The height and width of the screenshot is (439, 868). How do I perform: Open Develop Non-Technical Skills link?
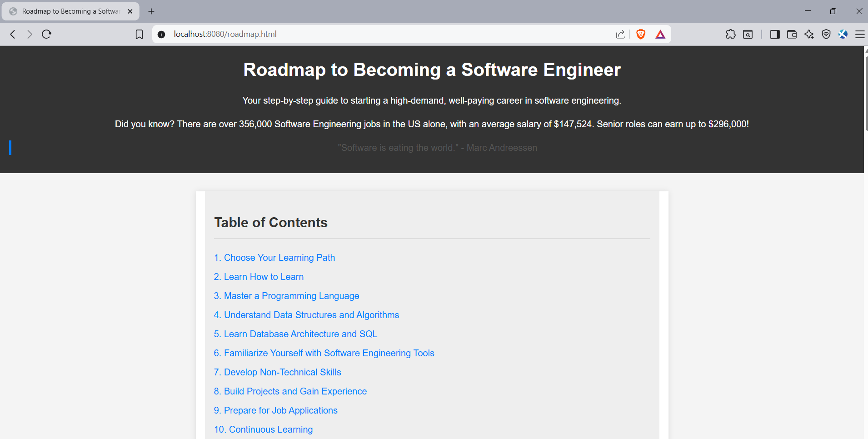[277, 372]
